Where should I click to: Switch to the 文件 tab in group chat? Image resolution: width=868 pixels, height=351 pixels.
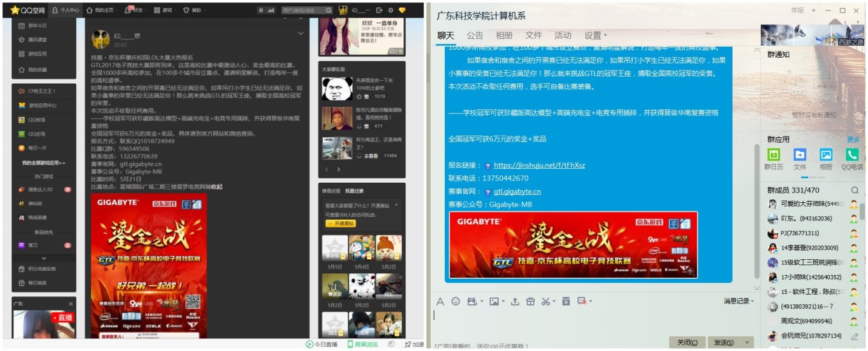[534, 35]
